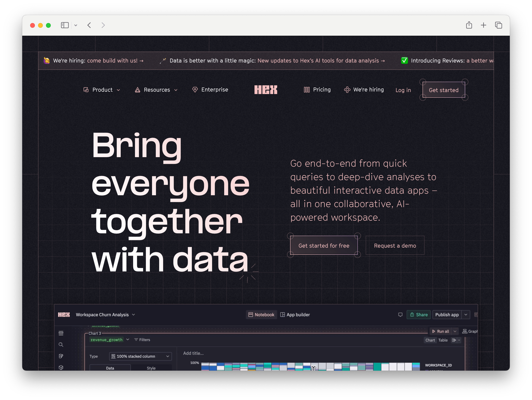
Task: Open the comments icon in the app preview
Action: click(x=400, y=315)
